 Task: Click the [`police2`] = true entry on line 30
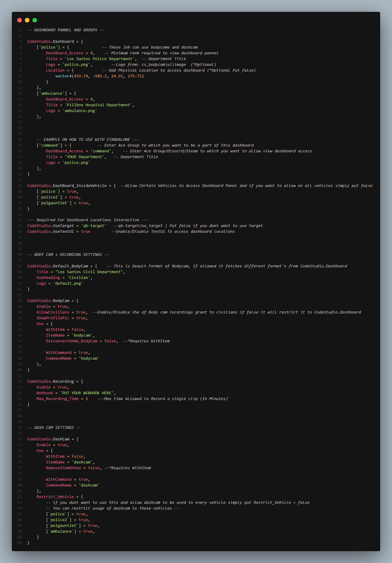(59, 197)
